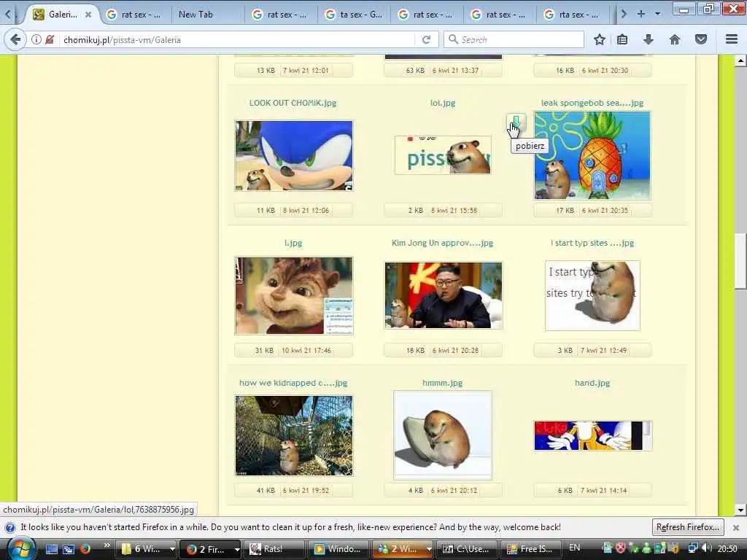Image resolution: width=747 pixels, height=560 pixels.
Task: Open the C:\Use... taskbar window
Action: [467, 549]
